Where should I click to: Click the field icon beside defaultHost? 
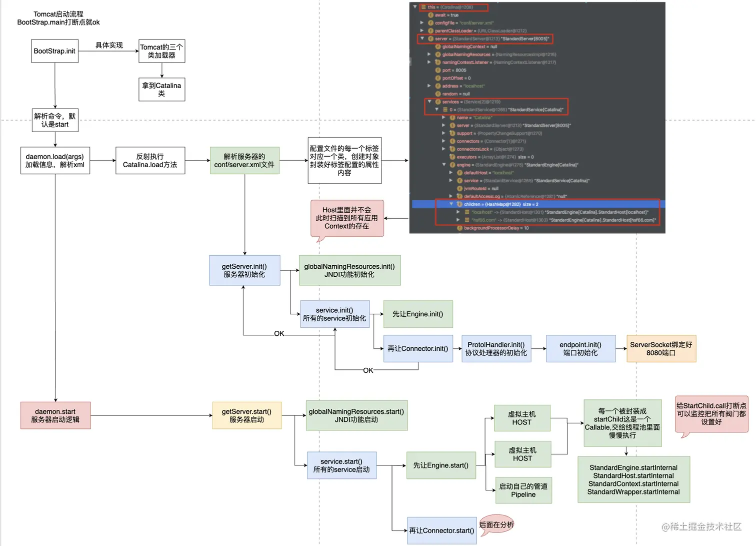[459, 173]
